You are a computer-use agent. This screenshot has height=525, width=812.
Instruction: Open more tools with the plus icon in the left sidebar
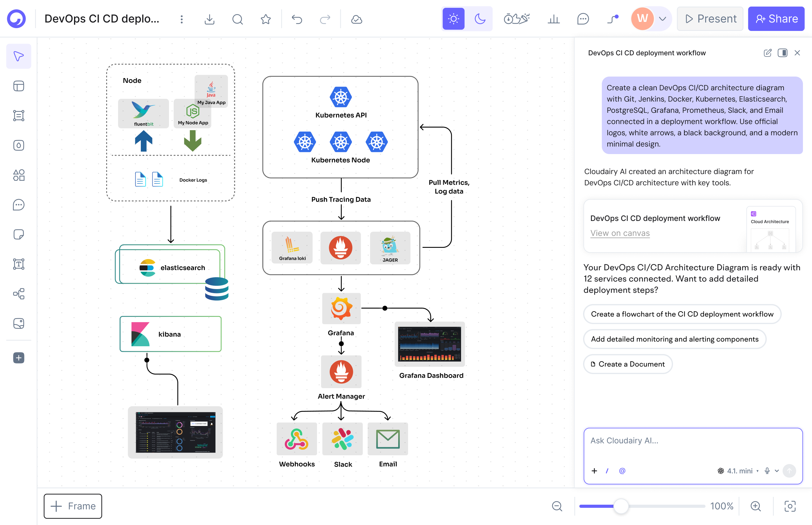19,357
